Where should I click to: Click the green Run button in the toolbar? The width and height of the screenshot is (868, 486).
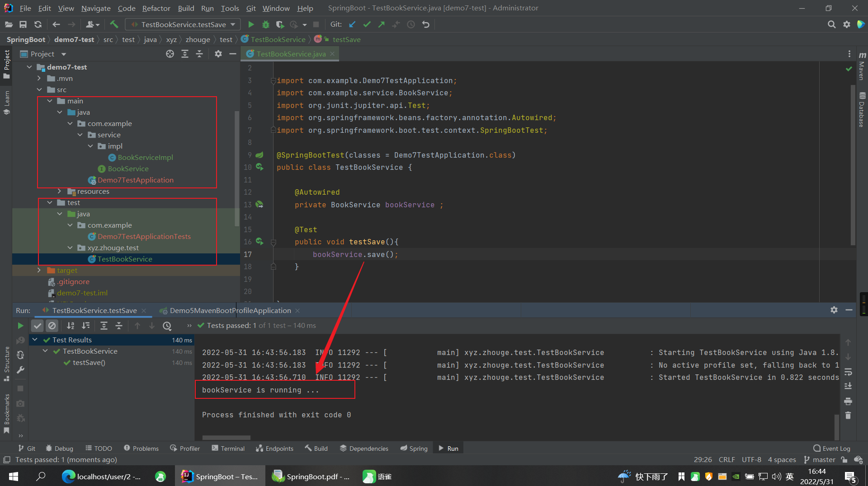(x=251, y=24)
